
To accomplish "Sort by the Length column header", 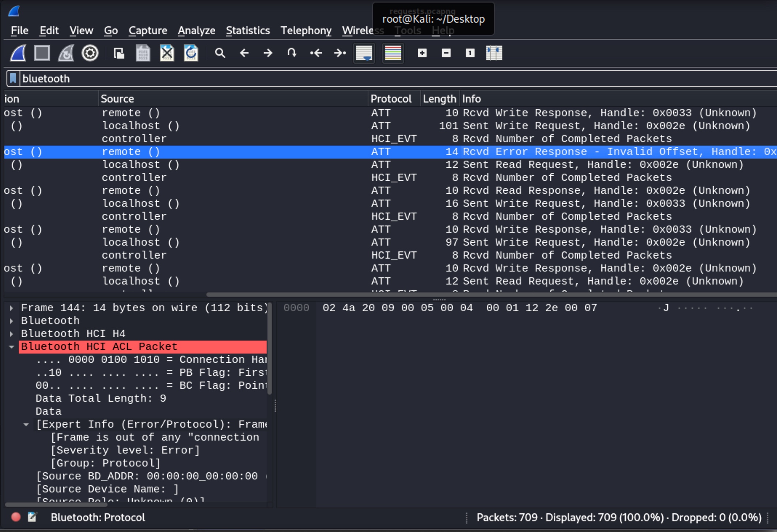I will [440, 99].
